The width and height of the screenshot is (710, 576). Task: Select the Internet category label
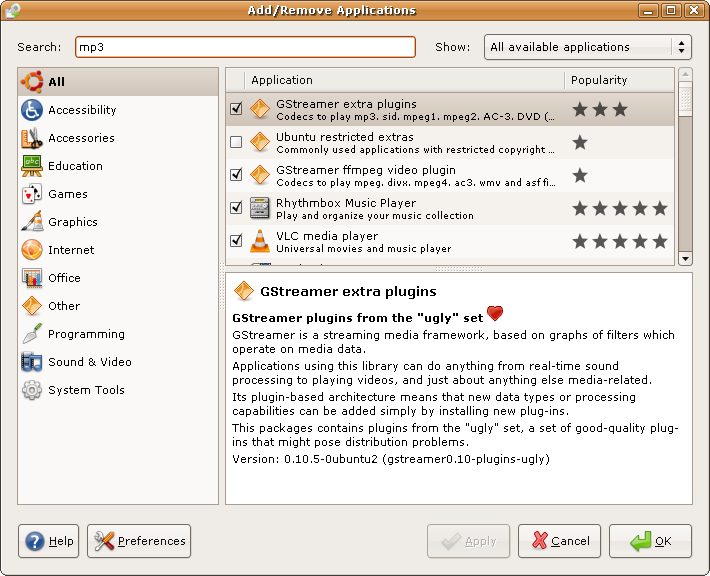pyautogui.click(x=71, y=250)
